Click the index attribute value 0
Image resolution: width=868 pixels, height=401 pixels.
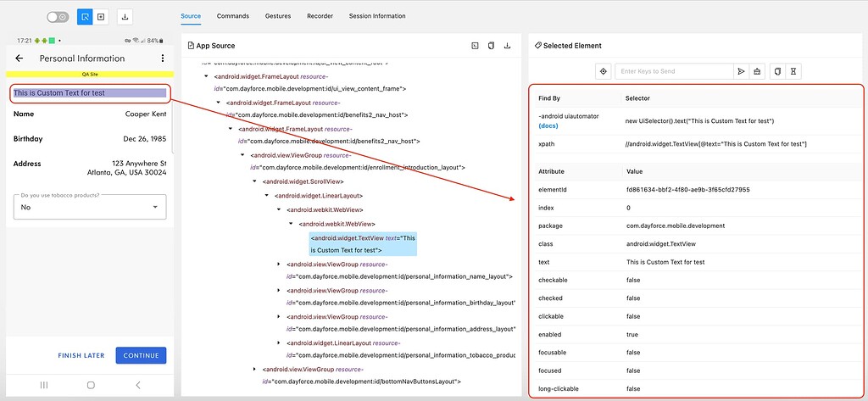pyautogui.click(x=628, y=208)
